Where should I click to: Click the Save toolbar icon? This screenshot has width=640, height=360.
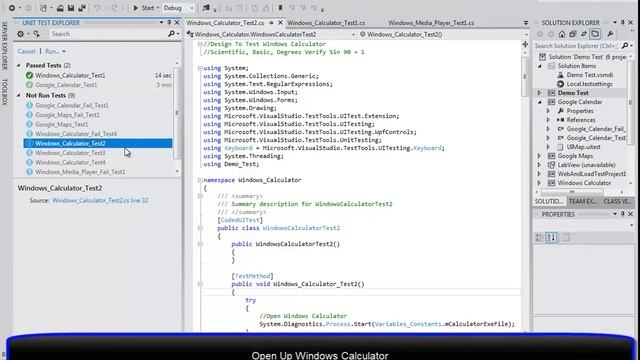click(71, 8)
